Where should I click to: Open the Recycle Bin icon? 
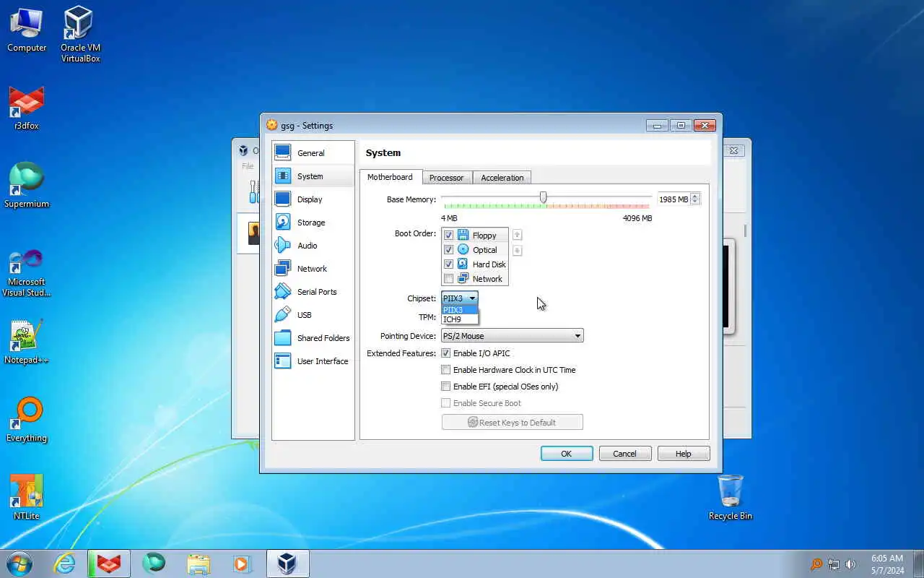[x=731, y=497]
